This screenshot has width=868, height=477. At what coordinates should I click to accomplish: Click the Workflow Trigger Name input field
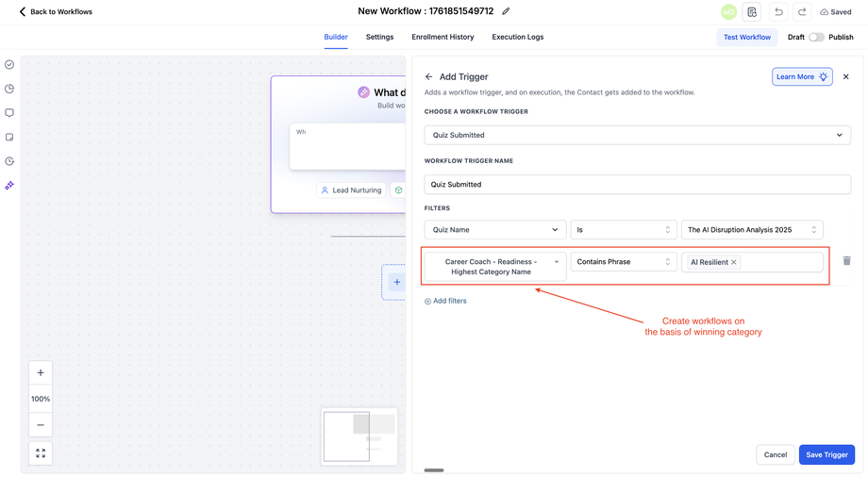(637, 185)
